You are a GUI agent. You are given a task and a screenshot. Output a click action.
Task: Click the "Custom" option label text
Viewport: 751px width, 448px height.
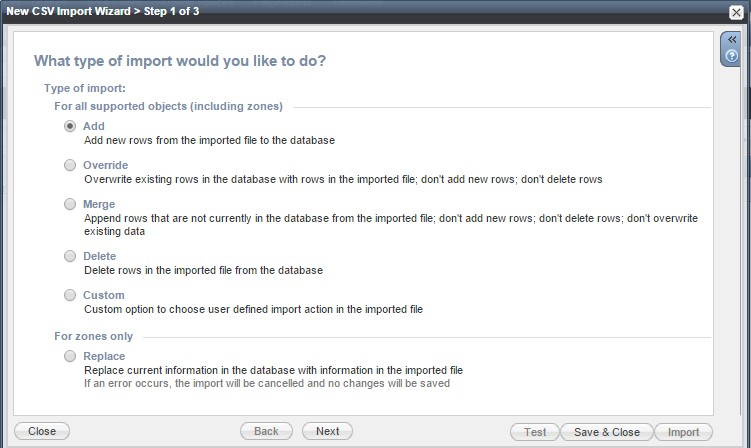pyautogui.click(x=104, y=295)
